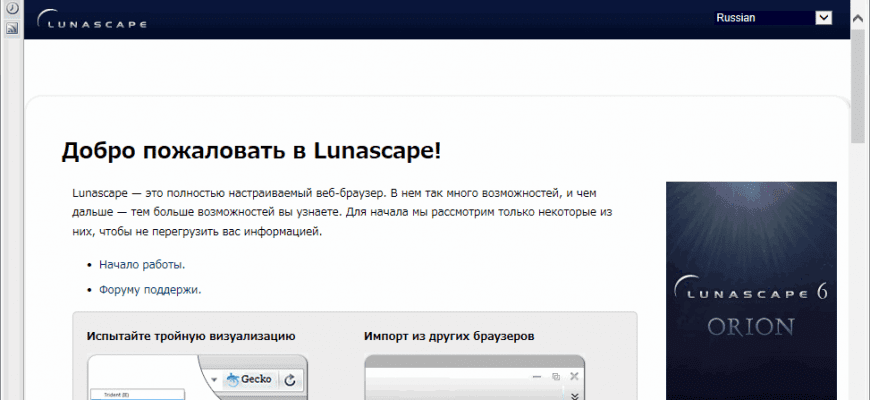Click the reload icon beside Gecko
This screenshot has height=400, width=870.
pos(290,380)
